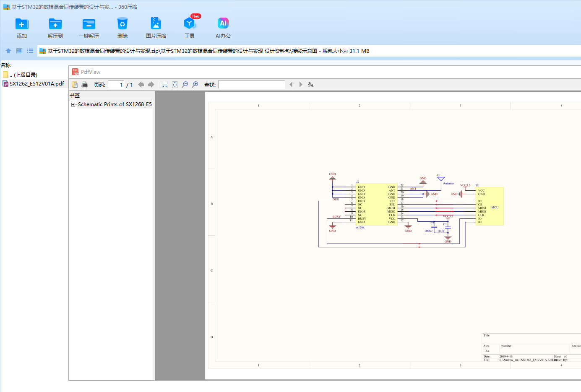581x392 pixels.
Task: Click the page number input field
Action: pyautogui.click(x=116, y=85)
